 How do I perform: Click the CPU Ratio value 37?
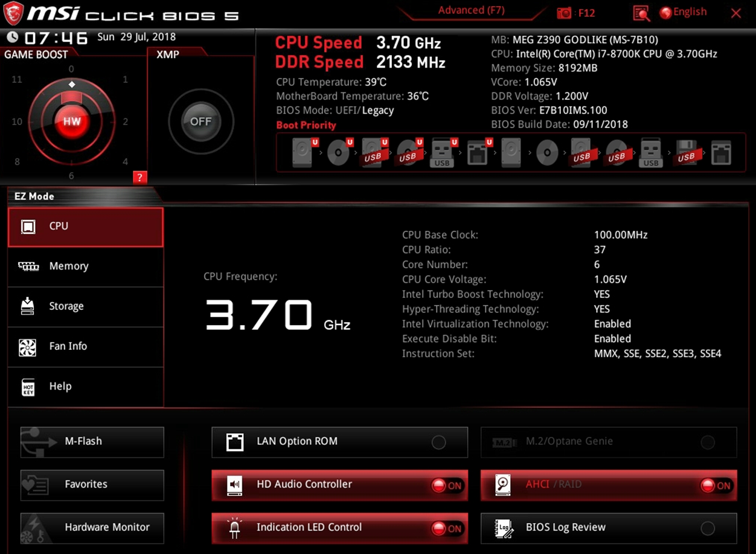[600, 250]
